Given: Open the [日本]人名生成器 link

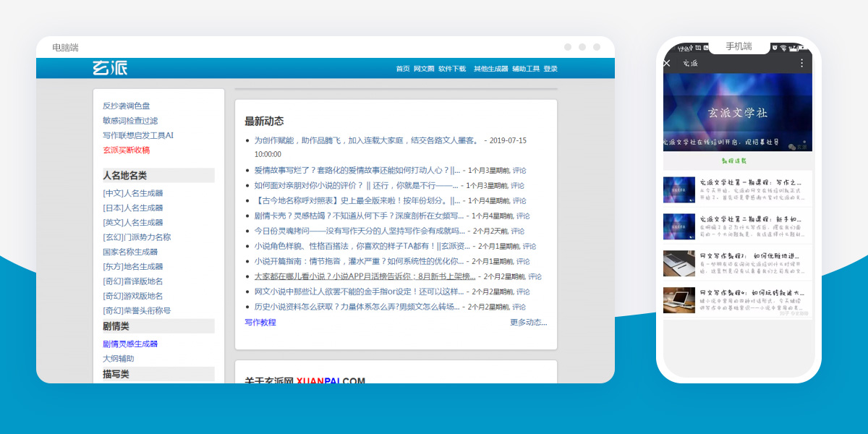Looking at the screenshot, I should click(133, 208).
